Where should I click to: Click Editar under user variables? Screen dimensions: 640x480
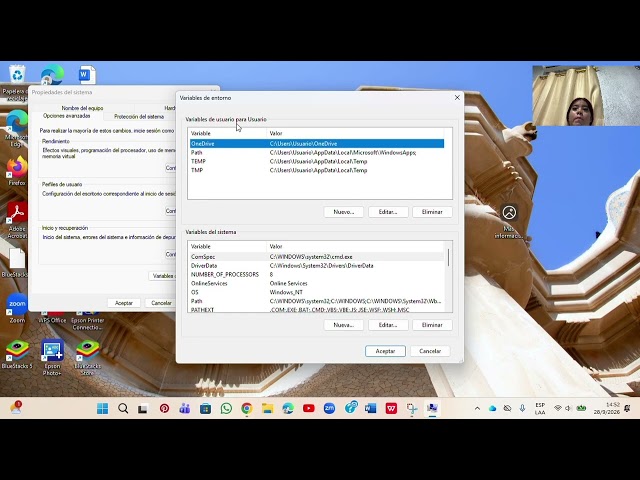pos(388,212)
